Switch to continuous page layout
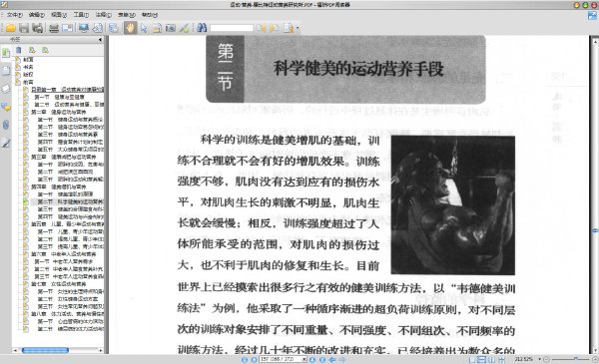 [x=482, y=359]
